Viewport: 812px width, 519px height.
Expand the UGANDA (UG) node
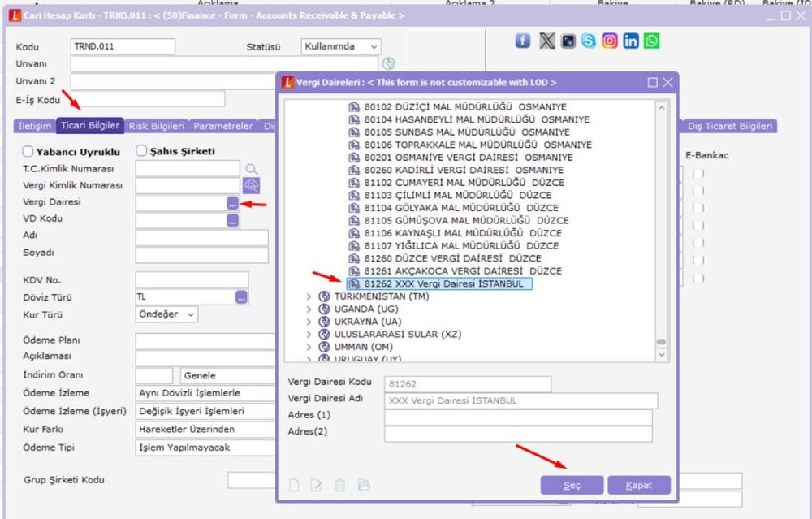pos(309,309)
